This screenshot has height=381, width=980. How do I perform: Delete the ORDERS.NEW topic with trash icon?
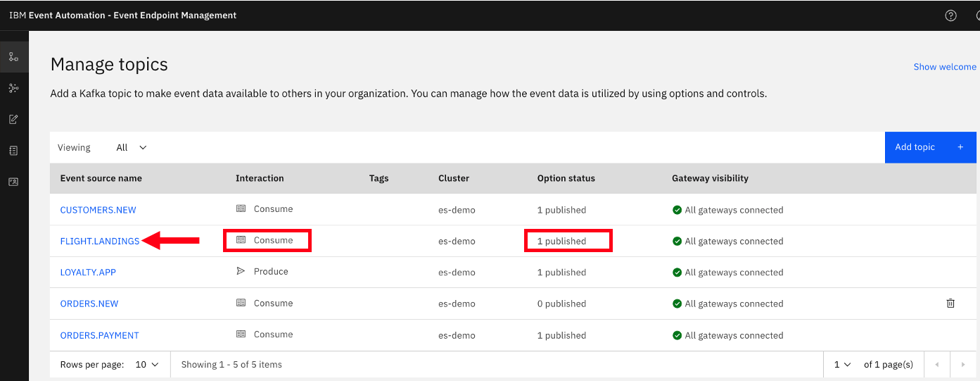coord(950,304)
